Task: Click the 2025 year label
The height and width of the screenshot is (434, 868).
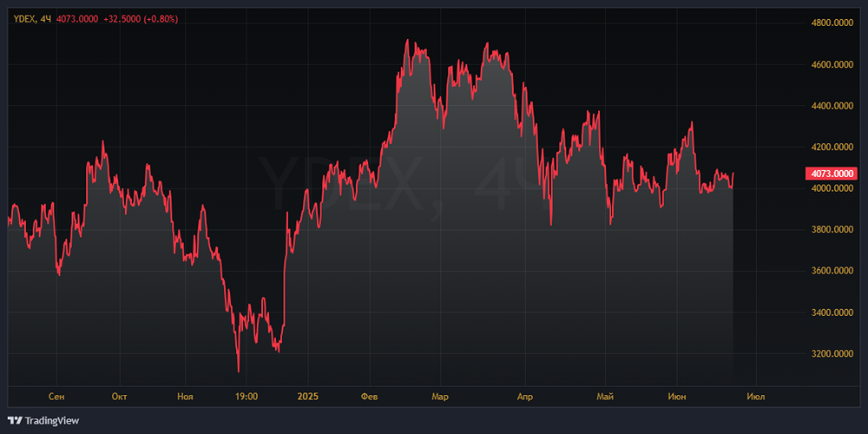Action: tap(308, 397)
